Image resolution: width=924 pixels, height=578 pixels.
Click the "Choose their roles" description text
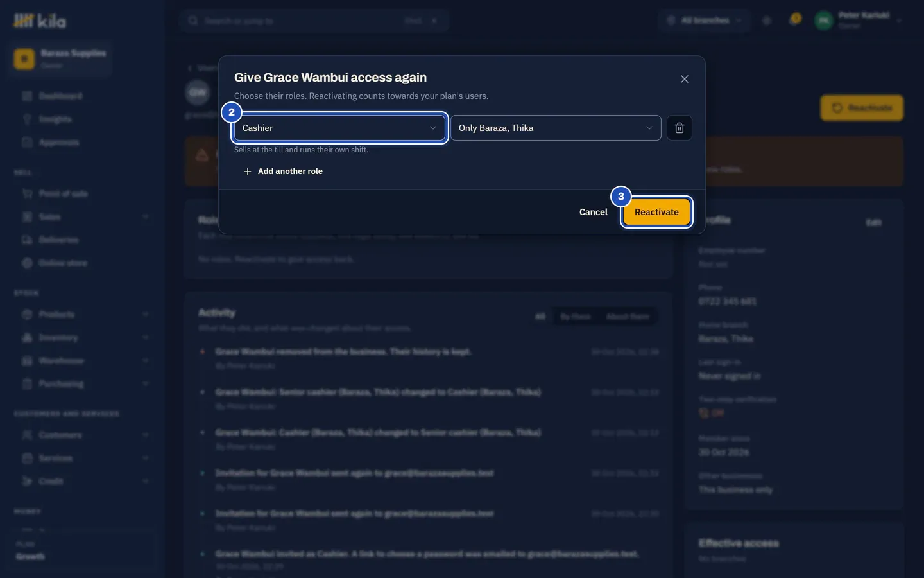pos(361,96)
